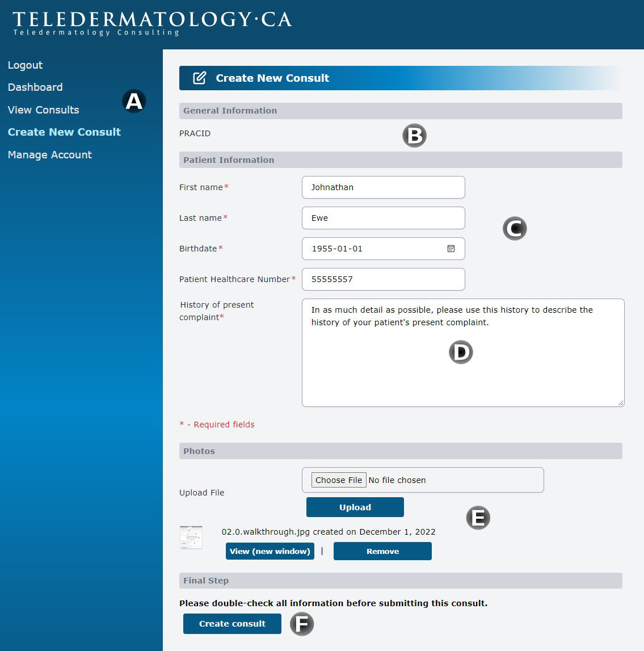The height and width of the screenshot is (651, 644).
Task: Click the circled B marker
Action: click(414, 136)
